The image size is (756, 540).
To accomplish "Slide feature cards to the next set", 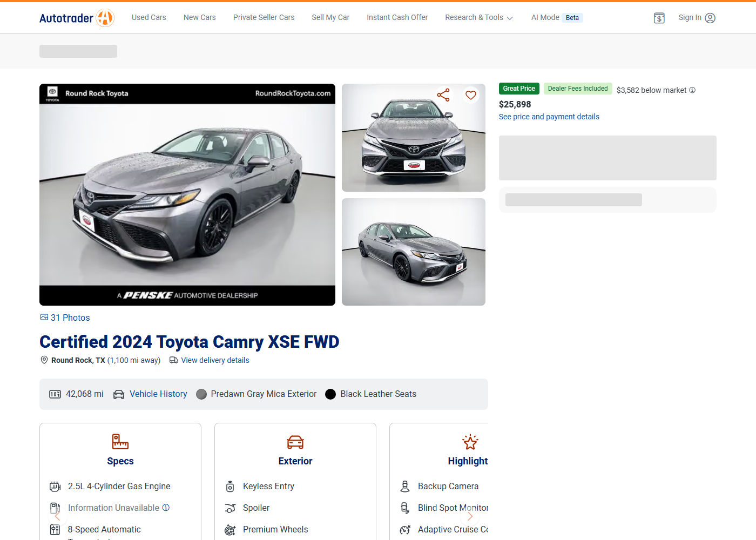I will pyautogui.click(x=470, y=516).
